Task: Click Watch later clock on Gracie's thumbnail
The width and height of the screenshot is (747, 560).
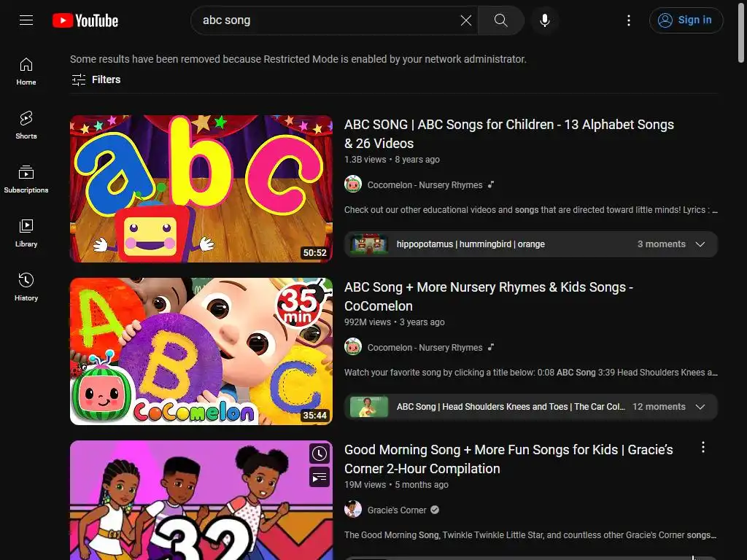Action: coord(320,454)
